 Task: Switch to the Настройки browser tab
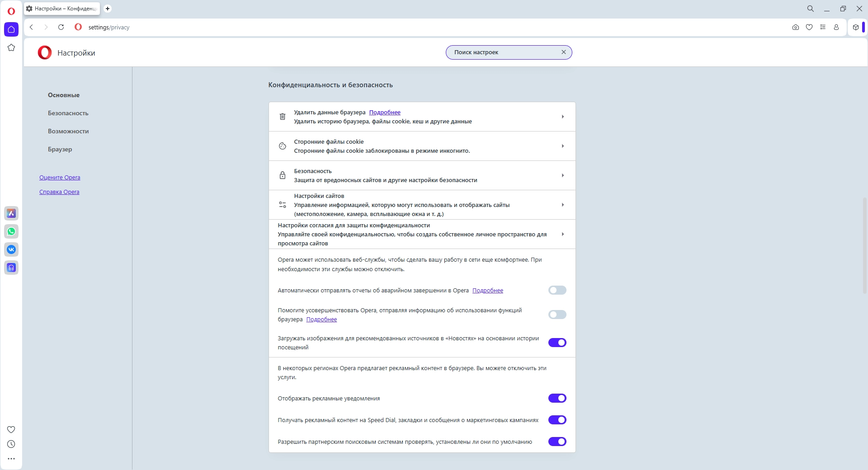(62, 9)
